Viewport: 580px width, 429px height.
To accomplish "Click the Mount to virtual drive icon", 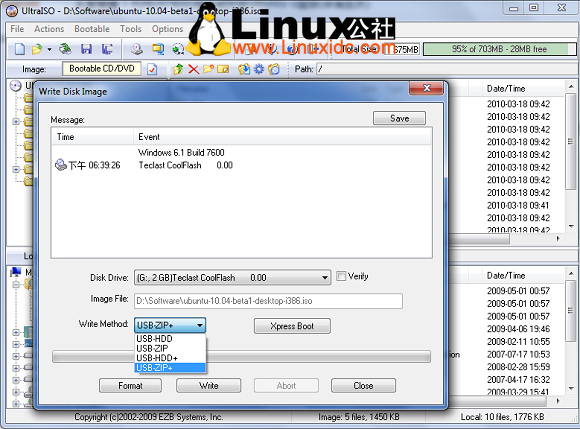I will point(178,49).
